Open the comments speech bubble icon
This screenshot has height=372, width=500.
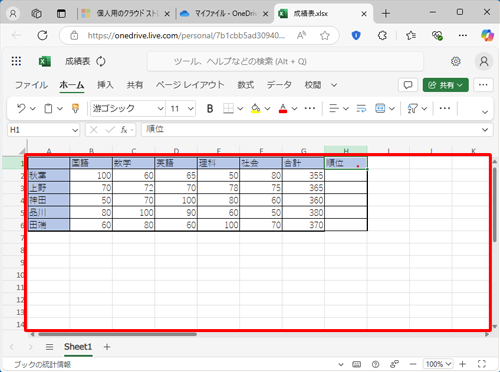(x=408, y=85)
